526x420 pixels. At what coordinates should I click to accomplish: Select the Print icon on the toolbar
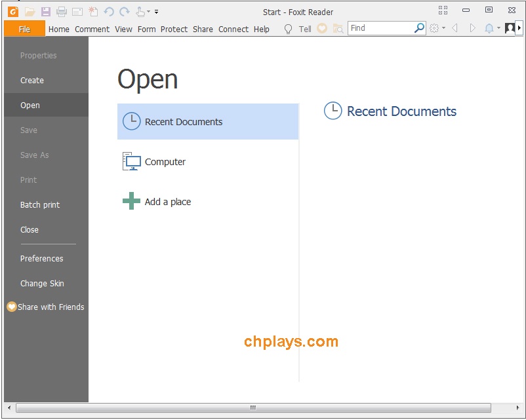point(61,11)
